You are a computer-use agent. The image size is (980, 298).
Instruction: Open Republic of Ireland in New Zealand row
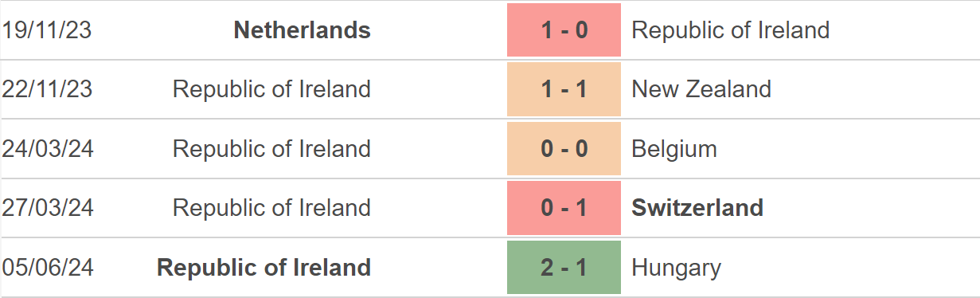[271, 88]
